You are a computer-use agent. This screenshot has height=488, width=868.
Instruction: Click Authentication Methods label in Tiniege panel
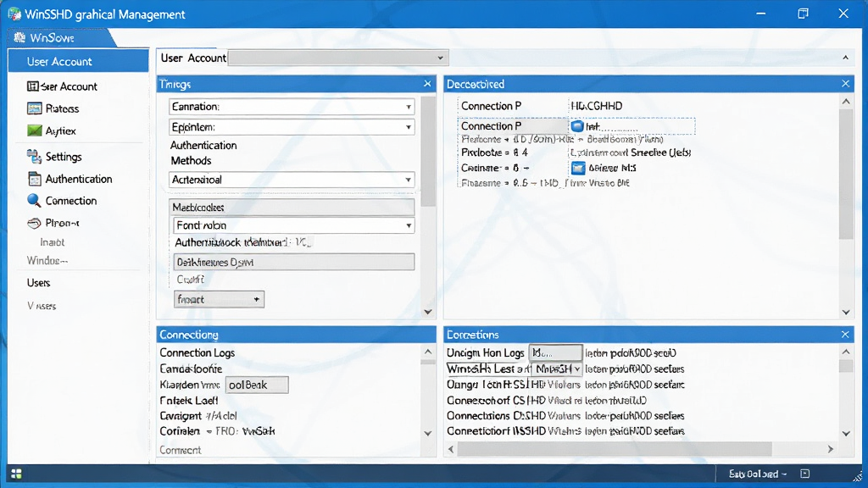point(203,152)
